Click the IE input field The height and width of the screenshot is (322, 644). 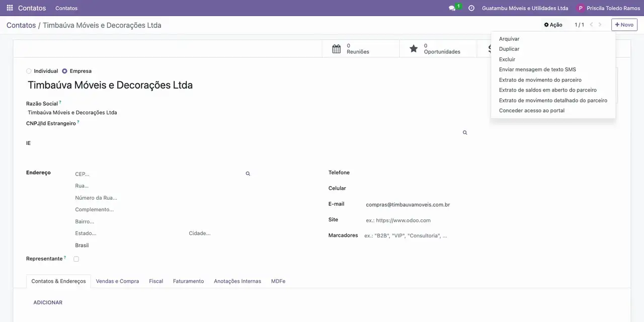(247, 152)
